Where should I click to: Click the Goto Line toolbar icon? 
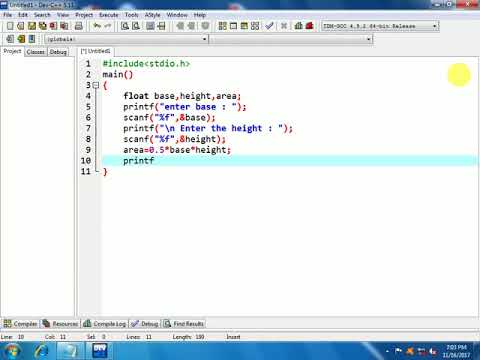coord(161,26)
